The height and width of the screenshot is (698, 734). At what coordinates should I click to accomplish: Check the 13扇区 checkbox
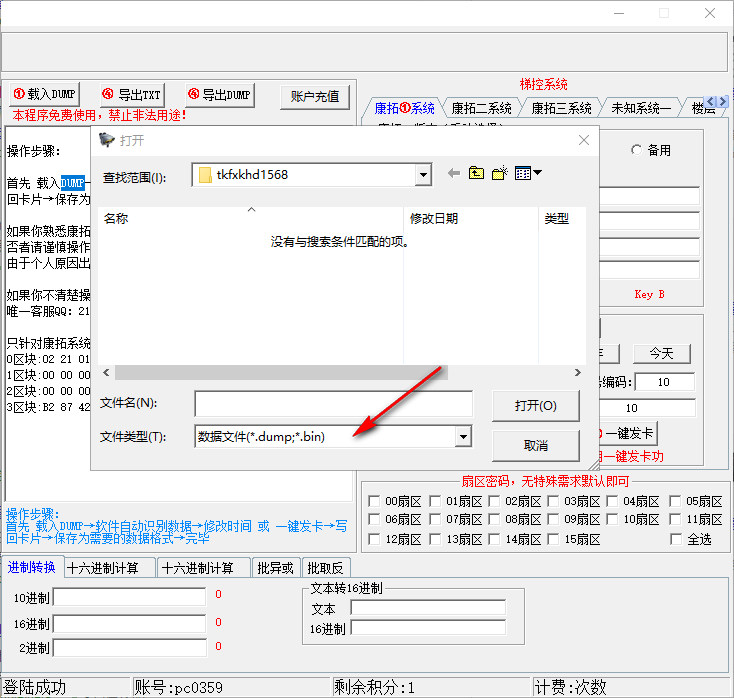[x=435, y=539]
